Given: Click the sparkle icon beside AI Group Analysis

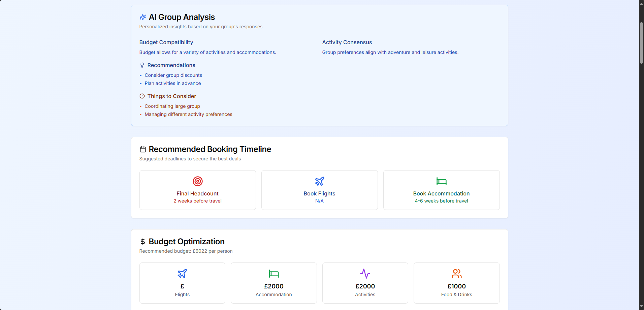Looking at the screenshot, I should [143, 17].
